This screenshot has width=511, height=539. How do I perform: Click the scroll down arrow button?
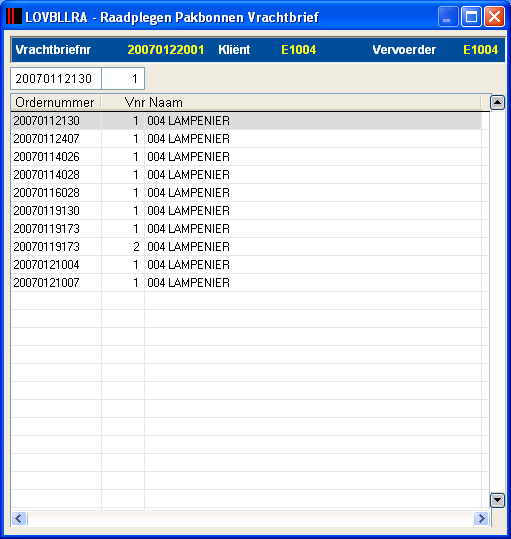pos(497,500)
